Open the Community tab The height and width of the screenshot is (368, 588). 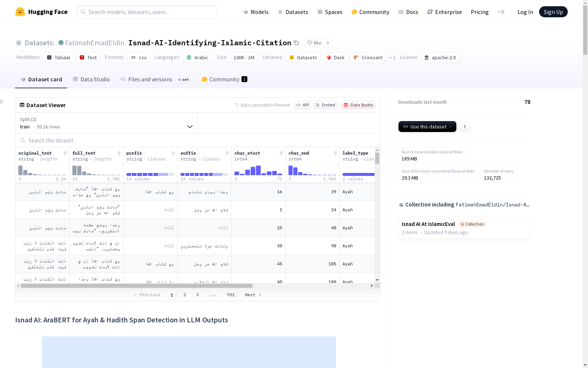click(225, 79)
